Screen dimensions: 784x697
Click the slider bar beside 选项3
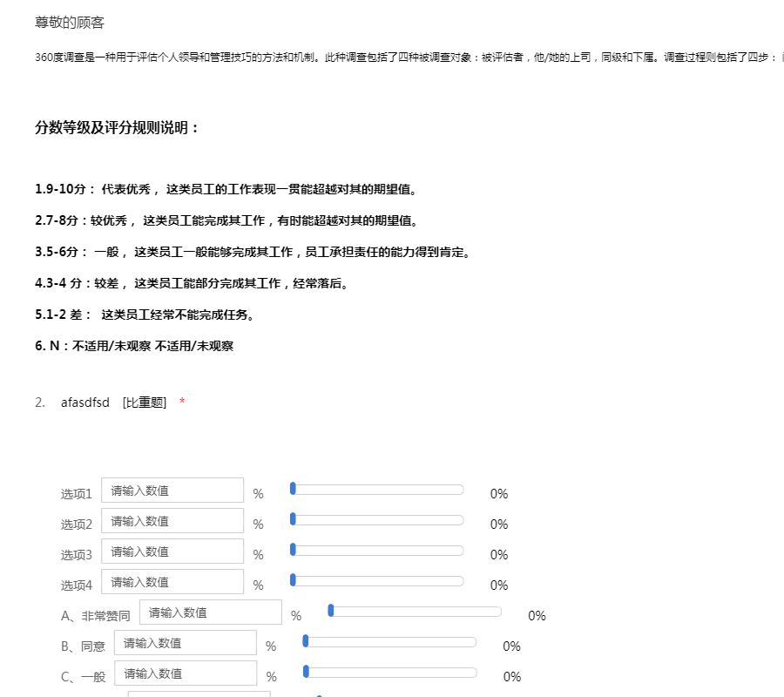coord(378,551)
